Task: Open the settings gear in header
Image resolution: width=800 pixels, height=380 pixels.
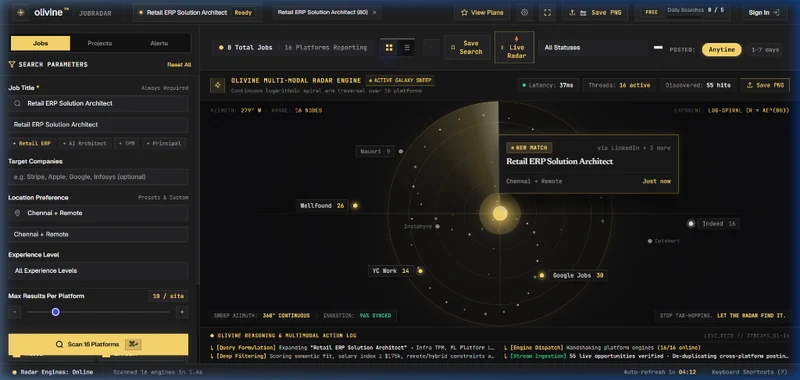Action: tap(524, 13)
